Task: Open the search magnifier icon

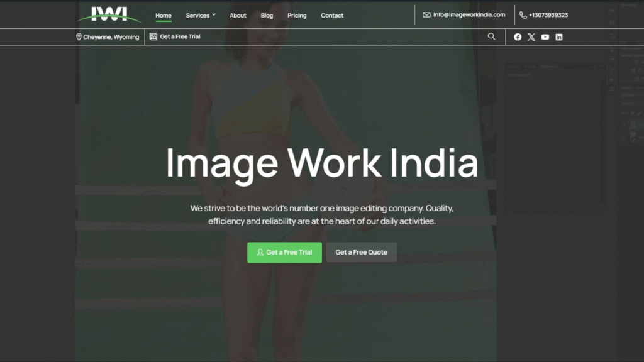Action: (x=492, y=36)
